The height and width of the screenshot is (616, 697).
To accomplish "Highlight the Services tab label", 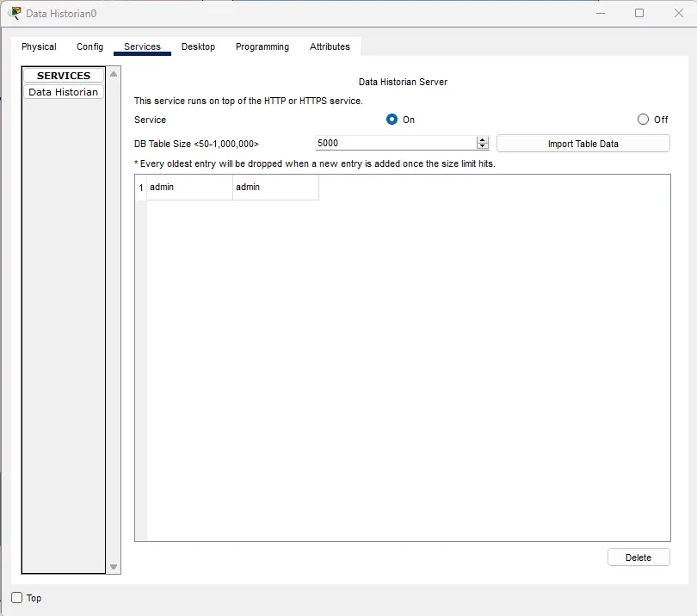I will (142, 46).
